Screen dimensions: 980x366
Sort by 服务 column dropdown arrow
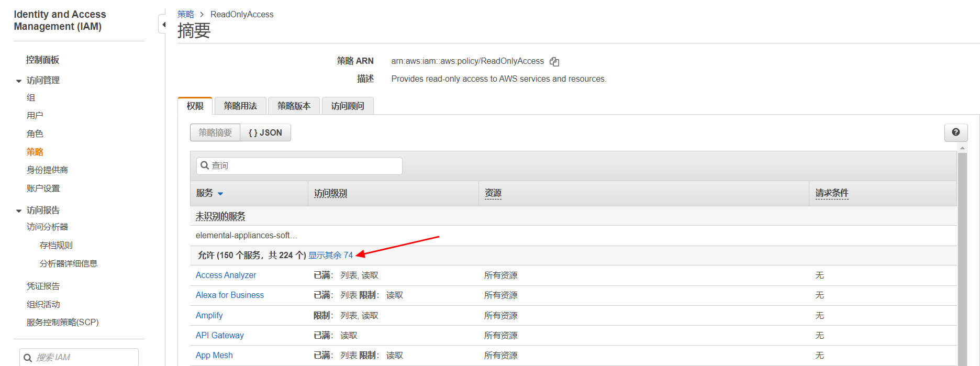(220, 194)
